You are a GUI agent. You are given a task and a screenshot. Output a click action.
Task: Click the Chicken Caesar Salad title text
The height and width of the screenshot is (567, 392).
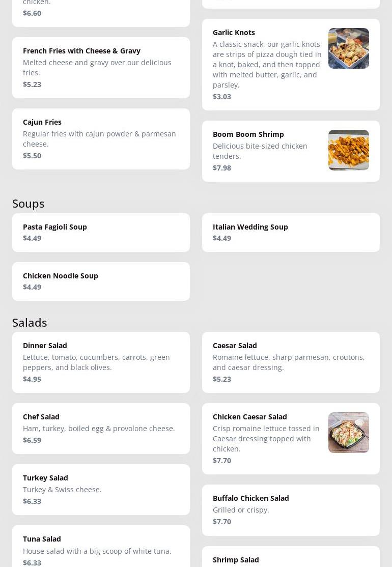250,417
